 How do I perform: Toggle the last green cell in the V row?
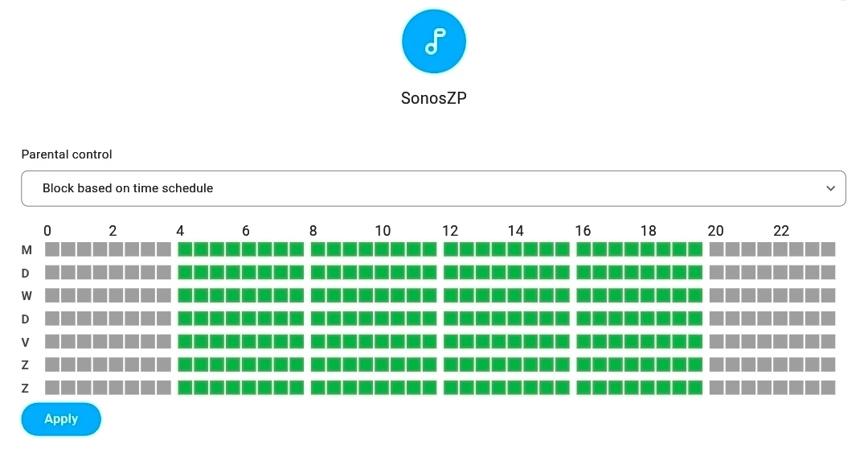(695, 342)
